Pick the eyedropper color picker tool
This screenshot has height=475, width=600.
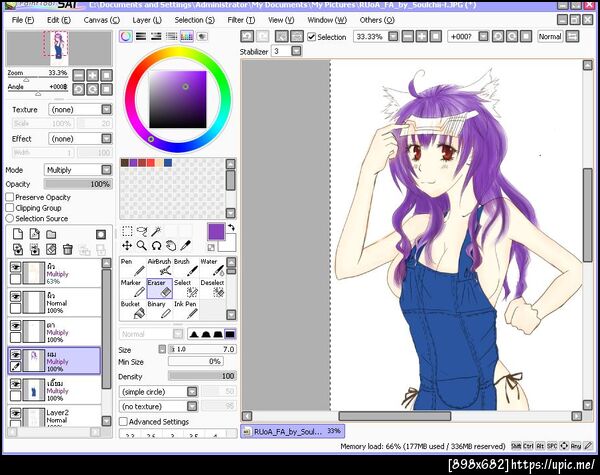tap(186, 245)
